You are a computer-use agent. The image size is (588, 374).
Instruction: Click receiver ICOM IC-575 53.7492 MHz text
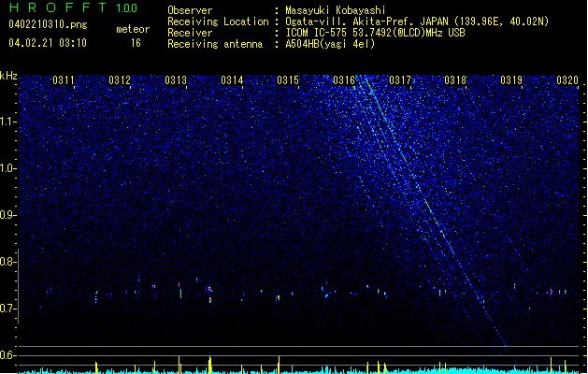pos(376,33)
